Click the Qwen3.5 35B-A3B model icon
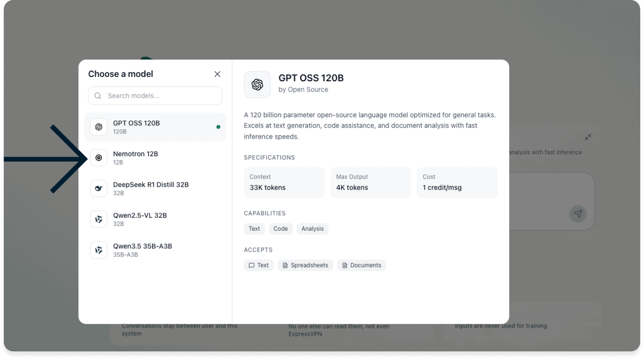 click(99, 250)
